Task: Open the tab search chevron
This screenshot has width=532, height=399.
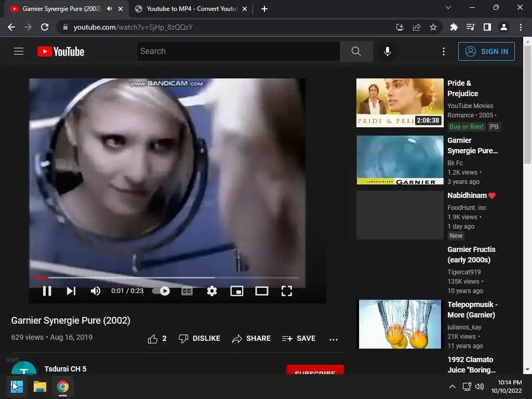Action: pyautogui.click(x=448, y=7)
